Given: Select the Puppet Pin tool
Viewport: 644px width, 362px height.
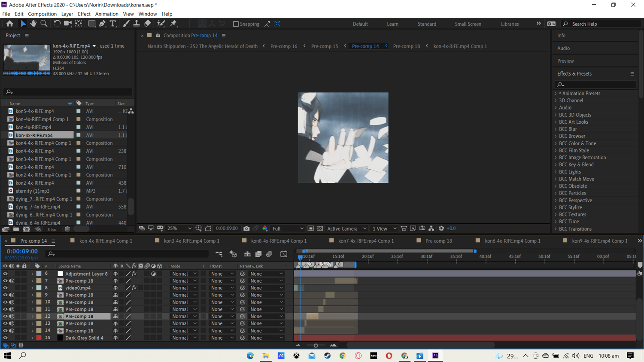Looking at the screenshot, I should (x=174, y=24).
